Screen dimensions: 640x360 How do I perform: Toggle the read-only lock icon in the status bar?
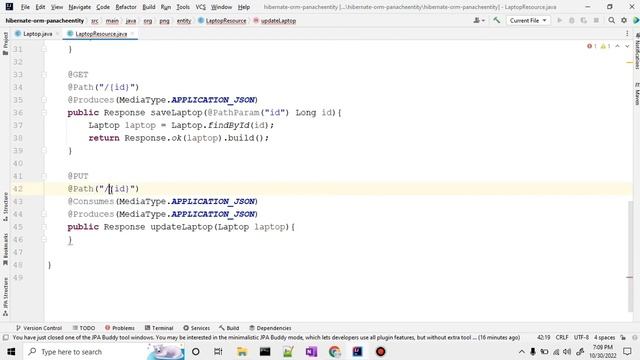click(623, 338)
